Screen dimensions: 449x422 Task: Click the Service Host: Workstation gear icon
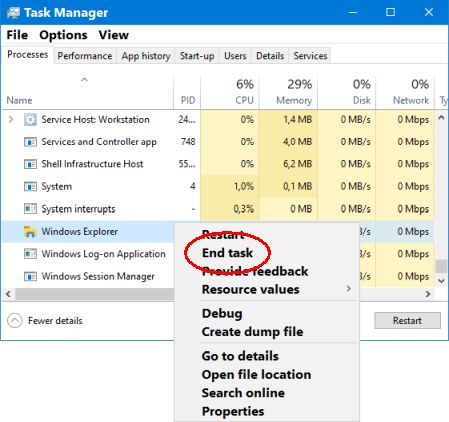(30, 120)
